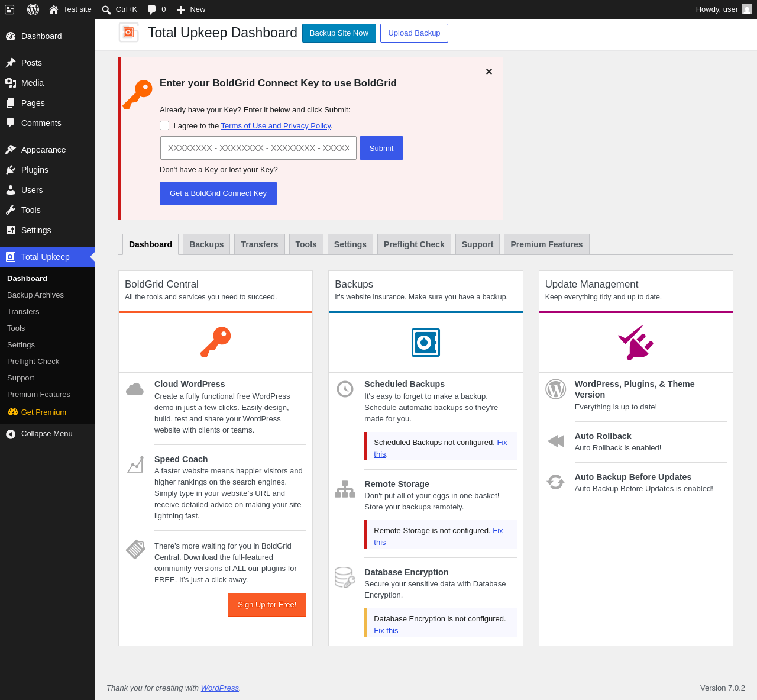
Task: Click the Howdy, user account text
Action: (x=717, y=9)
